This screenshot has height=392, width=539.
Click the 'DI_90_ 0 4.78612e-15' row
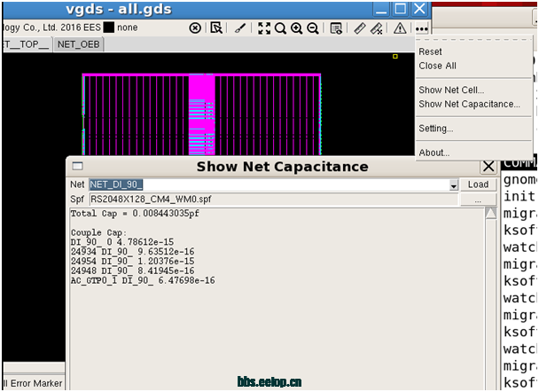(x=122, y=242)
